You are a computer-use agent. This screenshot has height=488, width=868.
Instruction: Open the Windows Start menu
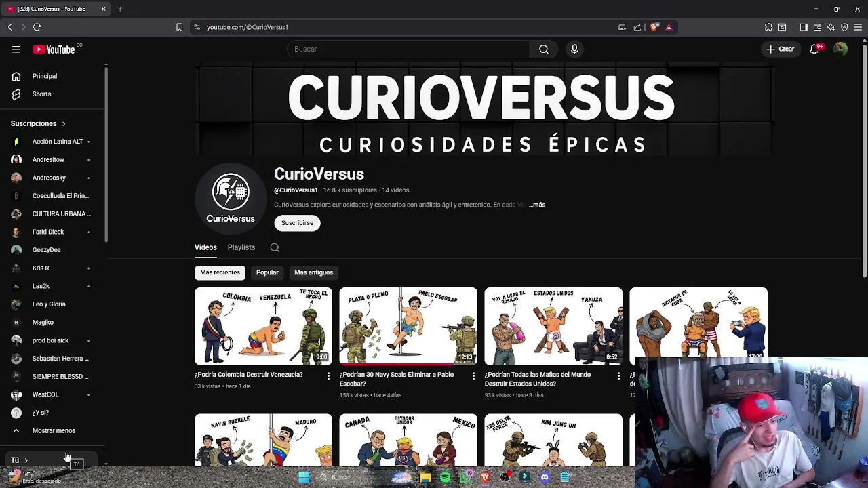[304, 477]
